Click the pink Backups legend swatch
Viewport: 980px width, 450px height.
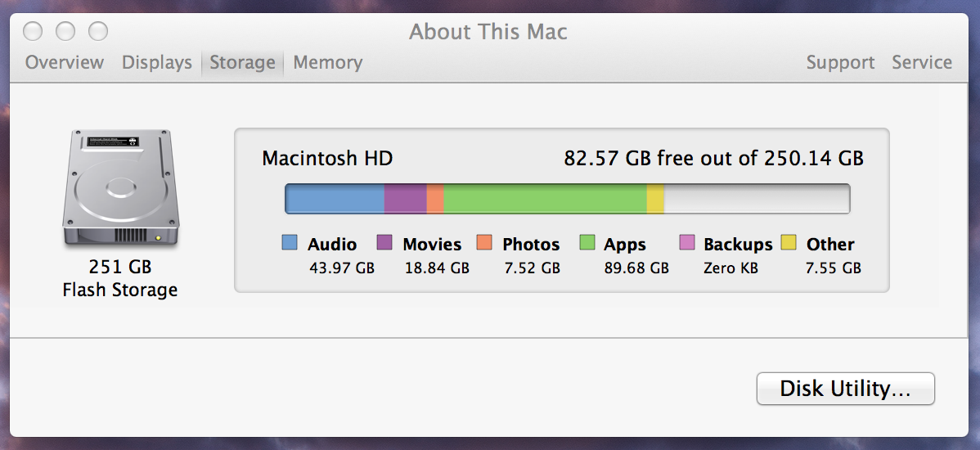point(687,242)
